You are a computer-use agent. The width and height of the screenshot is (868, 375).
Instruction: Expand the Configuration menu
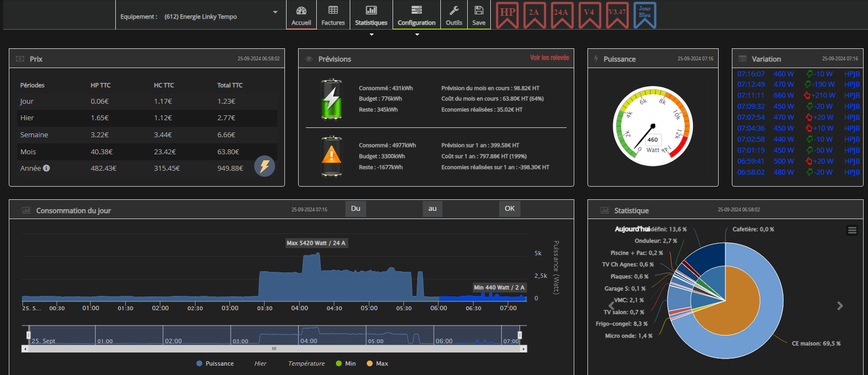(416, 15)
